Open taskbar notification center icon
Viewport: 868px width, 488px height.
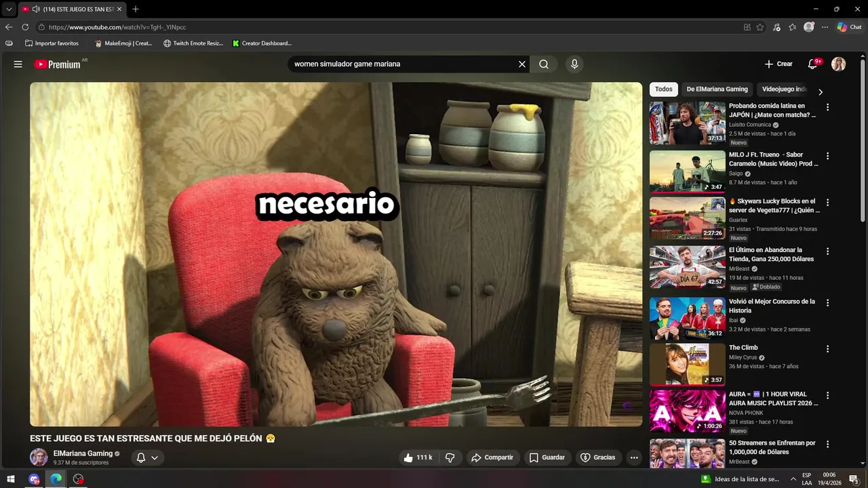coord(854,479)
